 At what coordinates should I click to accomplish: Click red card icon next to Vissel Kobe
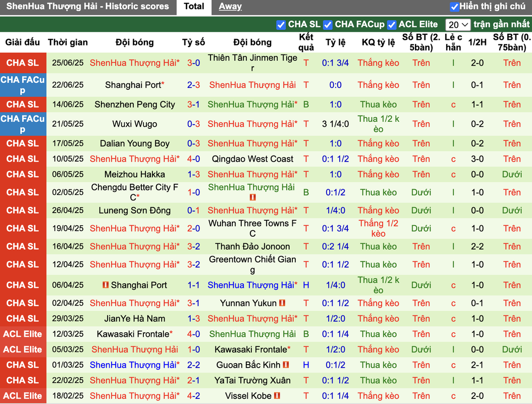click(277, 395)
